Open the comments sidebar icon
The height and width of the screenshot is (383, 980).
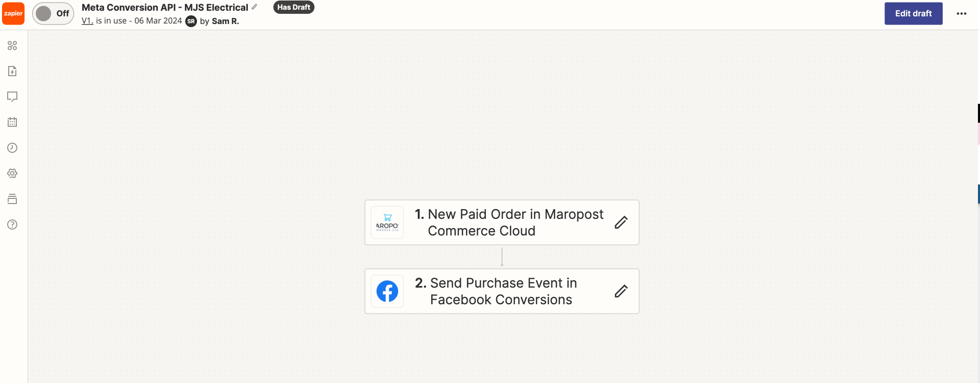[12, 97]
